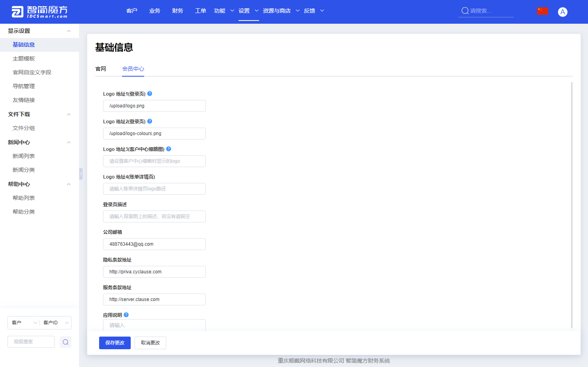Open help tip beside Logo 地址1(登录页)
The width and height of the screenshot is (588, 367).
pyautogui.click(x=150, y=93)
